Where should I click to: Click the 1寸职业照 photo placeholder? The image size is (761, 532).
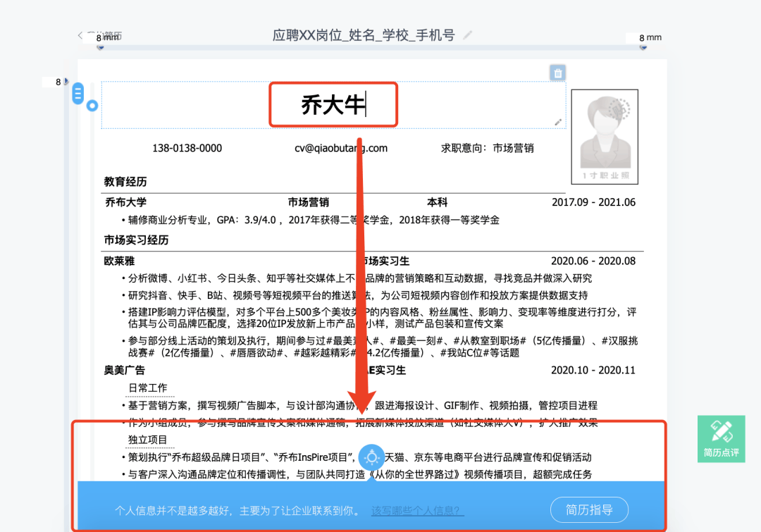604,135
